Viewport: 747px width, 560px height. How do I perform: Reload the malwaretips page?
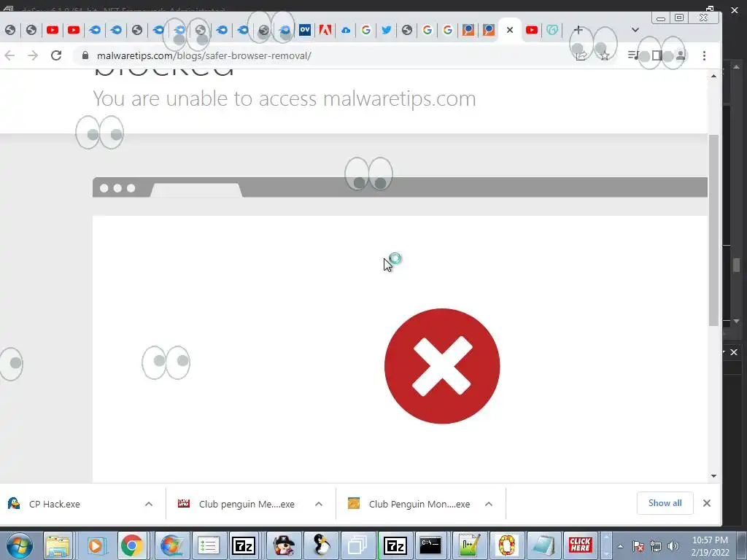(x=56, y=55)
